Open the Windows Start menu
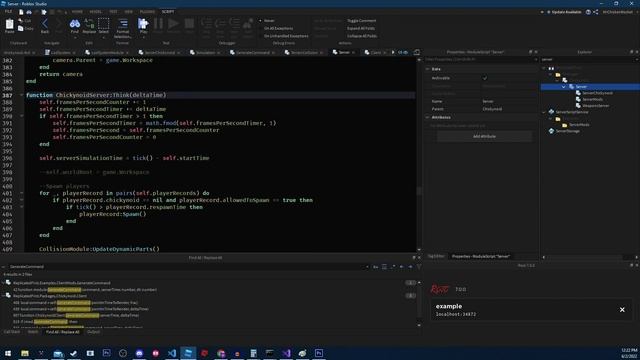 tap(8, 353)
